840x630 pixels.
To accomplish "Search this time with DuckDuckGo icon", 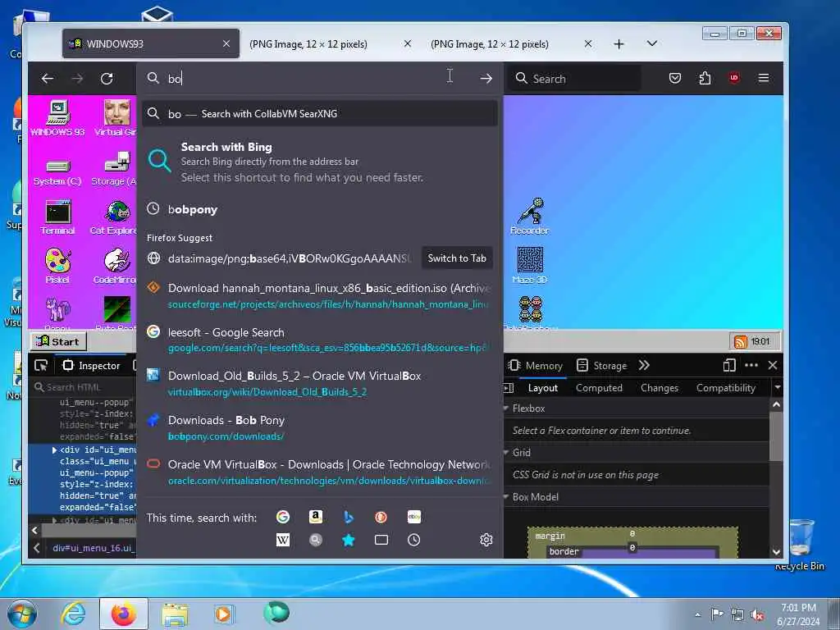I will coord(381,517).
